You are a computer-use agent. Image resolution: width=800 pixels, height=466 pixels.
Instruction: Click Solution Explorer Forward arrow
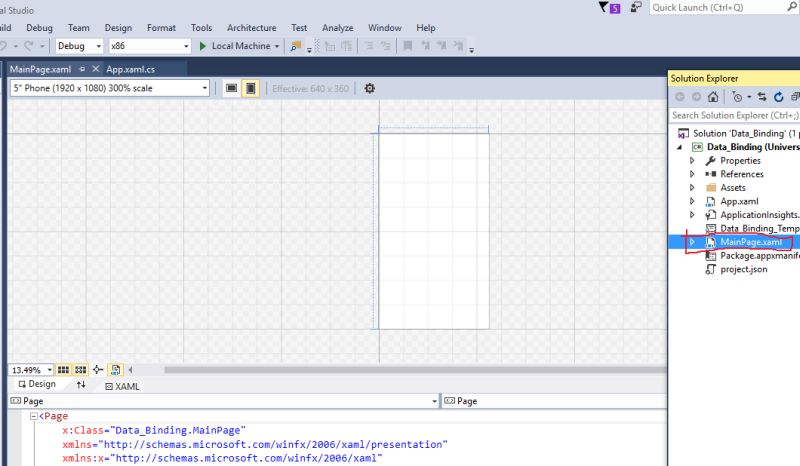point(696,96)
